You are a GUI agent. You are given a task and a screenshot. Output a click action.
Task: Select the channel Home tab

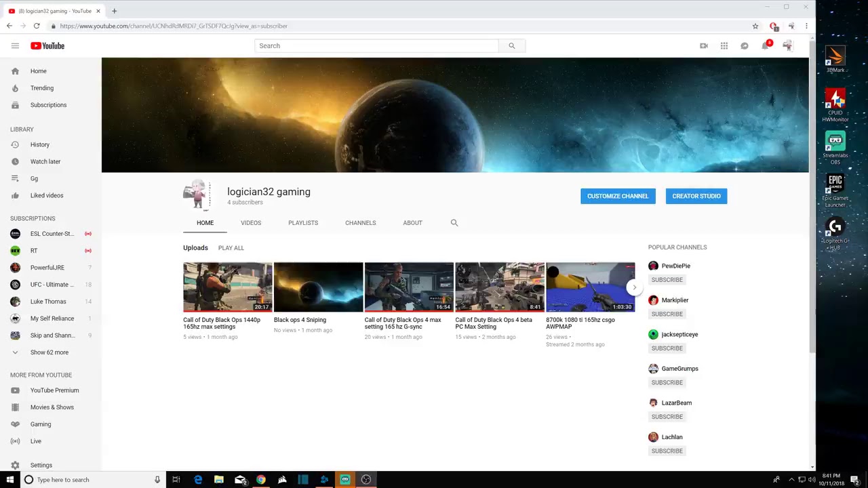coord(205,222)
